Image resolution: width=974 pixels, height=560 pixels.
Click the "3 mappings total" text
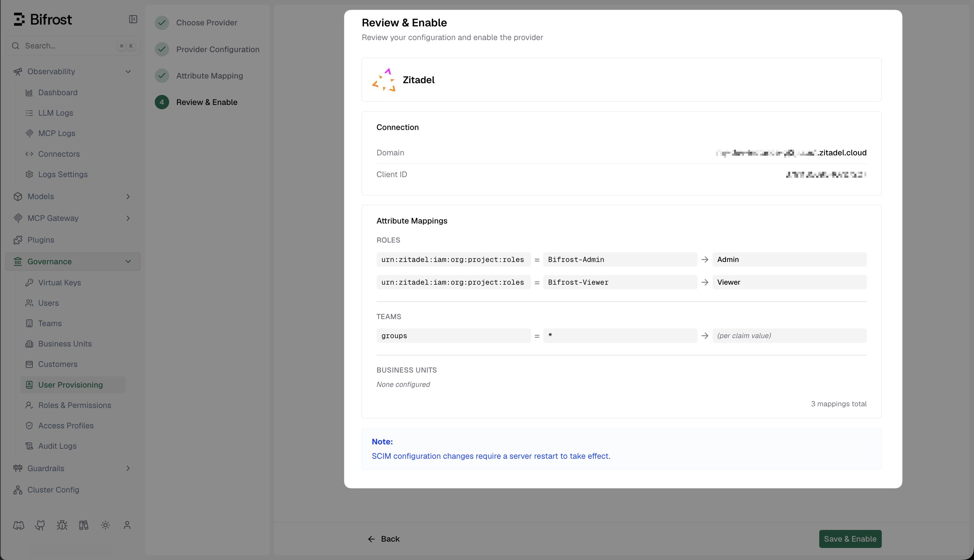point(839,404)
